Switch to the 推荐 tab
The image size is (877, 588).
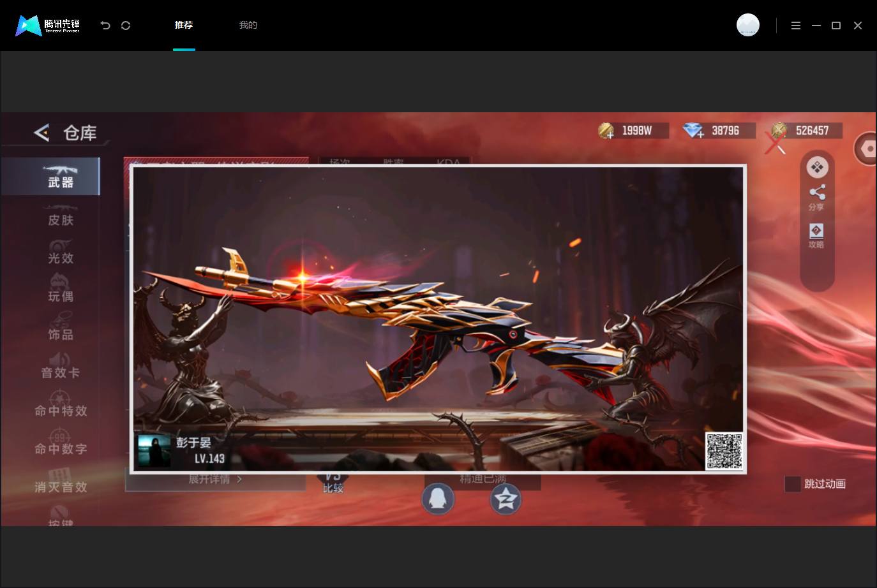point(184,25)
